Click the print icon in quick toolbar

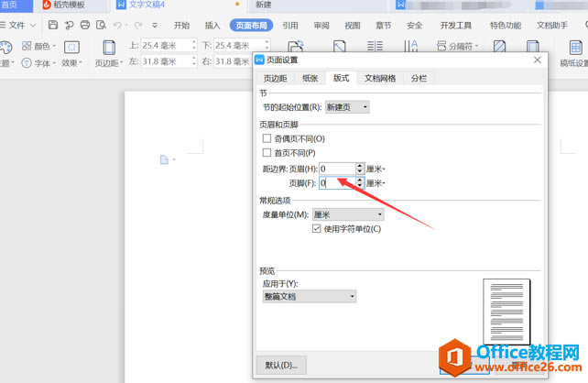click(85, 25)
